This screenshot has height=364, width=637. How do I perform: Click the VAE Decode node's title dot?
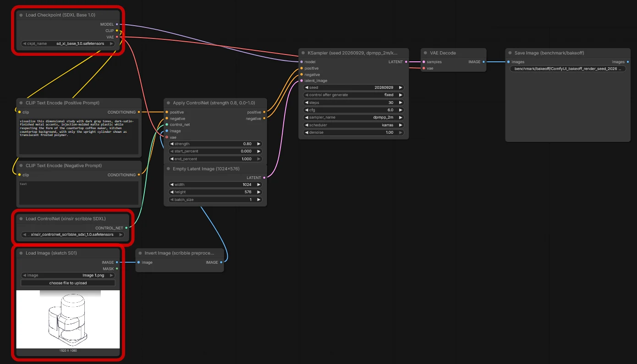[x=425, y=53]
